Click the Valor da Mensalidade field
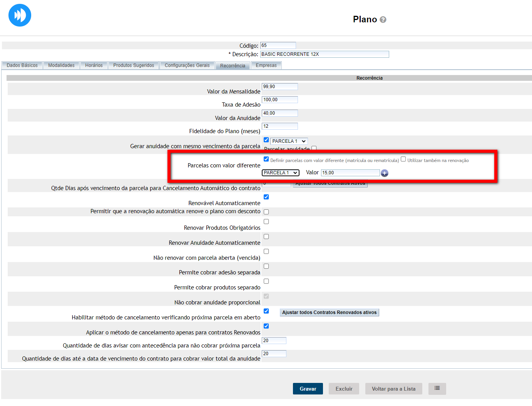Screen dimensions: 532x406 tap(279, 87)
